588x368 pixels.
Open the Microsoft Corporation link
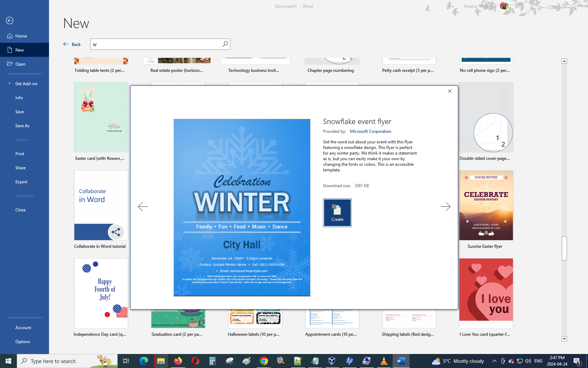pyautogui.click(x=370, y=131)
